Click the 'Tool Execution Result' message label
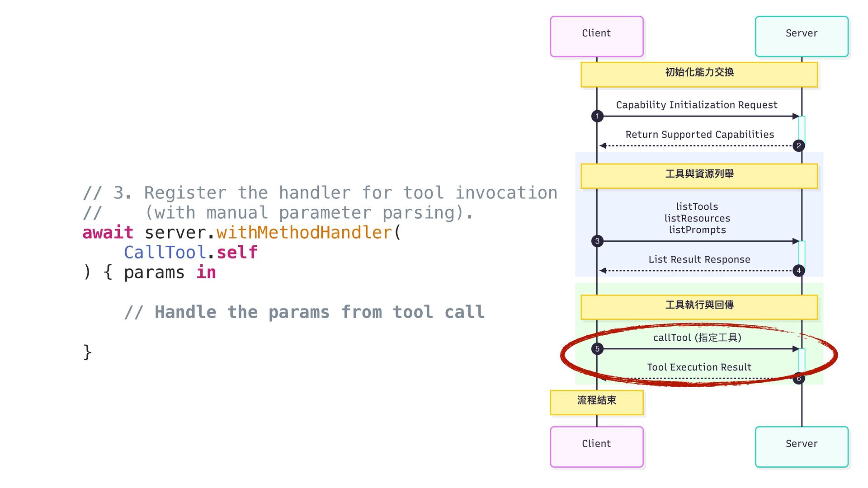The height and width of the screenshot is (488, 868). click(699, 367)
